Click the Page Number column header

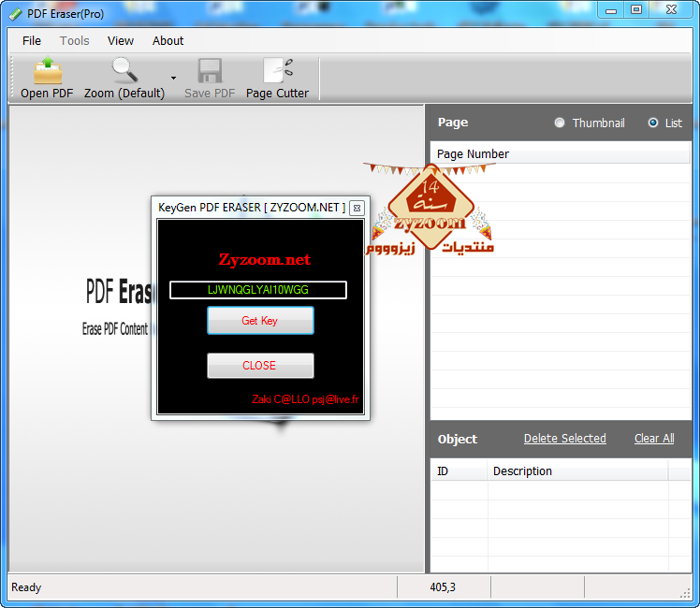pyautogui.click(x=560, y=154)
